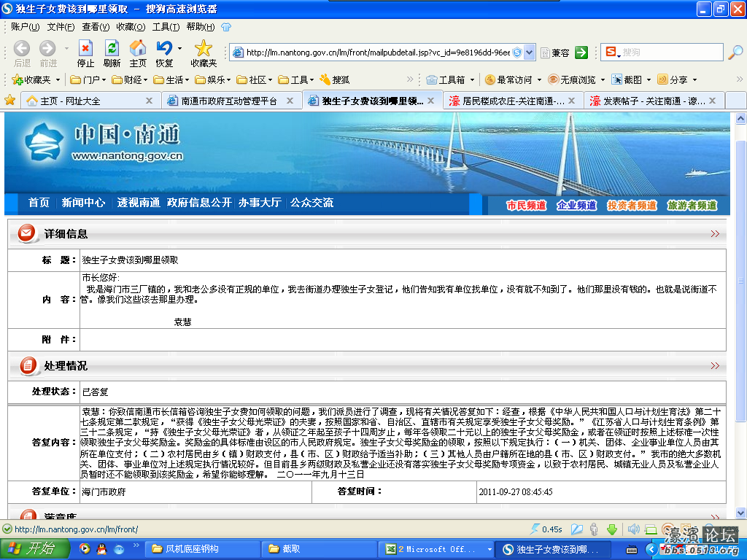The height and width of the screenshot is (560, 747).
Task: Open the home page via 主页 icon
Action: click(138, 48)
